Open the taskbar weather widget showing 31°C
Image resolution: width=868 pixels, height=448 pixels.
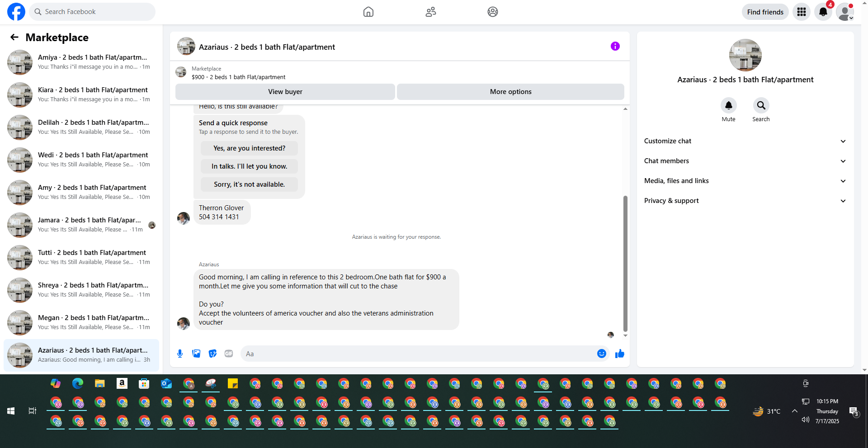coord(767,411)
